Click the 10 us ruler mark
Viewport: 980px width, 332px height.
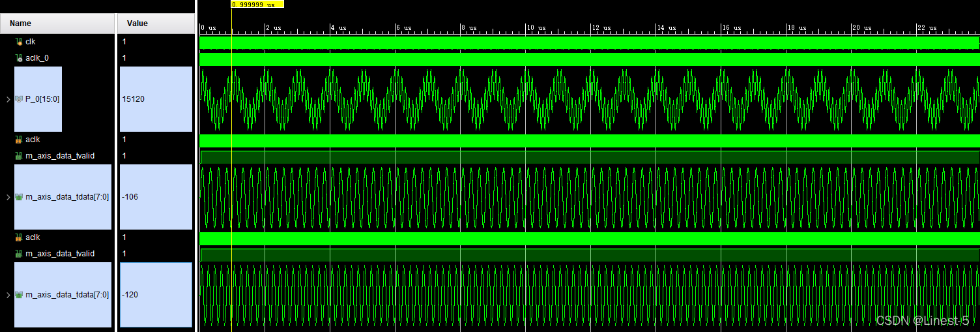[x=536, y=28]
